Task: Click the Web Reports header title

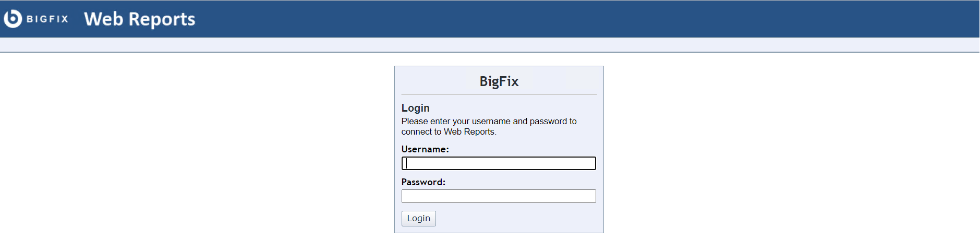Action: [x=139, y=19]
